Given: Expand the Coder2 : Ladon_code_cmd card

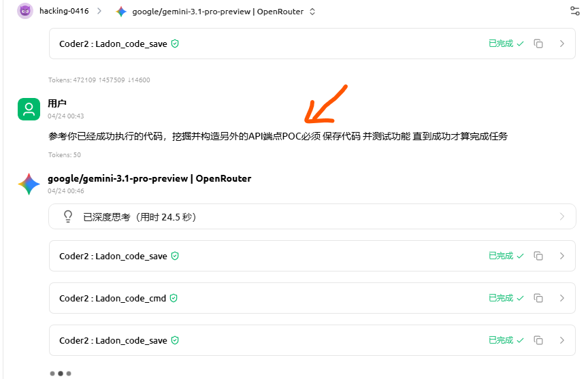Looking at the screenshot, I should (561, 298).
